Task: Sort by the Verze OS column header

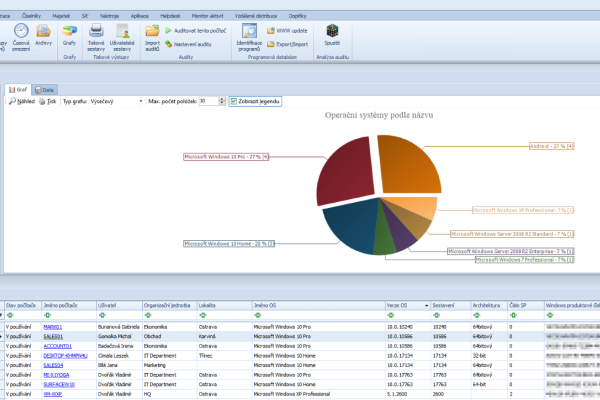Action: pos(408,305)
